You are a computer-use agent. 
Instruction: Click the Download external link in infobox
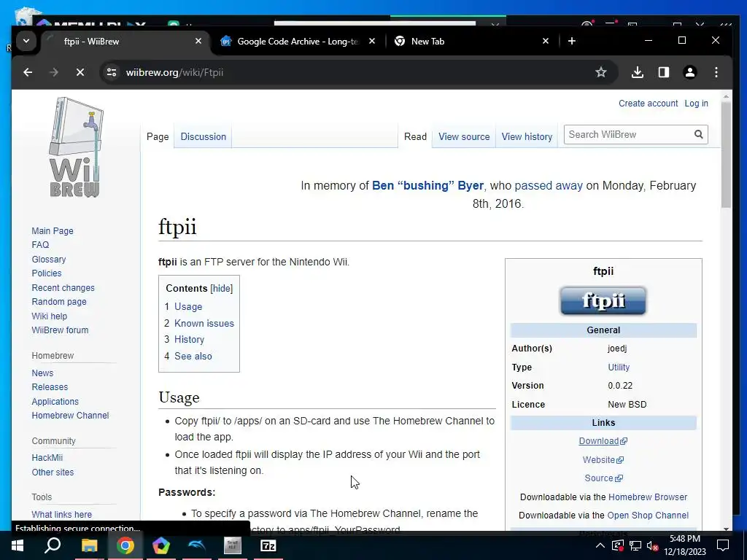[x=603, y=441]
